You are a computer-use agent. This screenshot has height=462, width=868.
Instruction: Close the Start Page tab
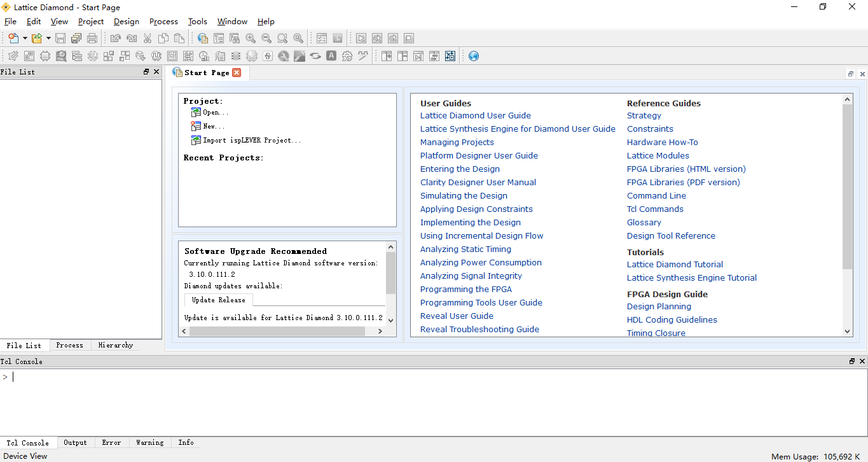237,73
